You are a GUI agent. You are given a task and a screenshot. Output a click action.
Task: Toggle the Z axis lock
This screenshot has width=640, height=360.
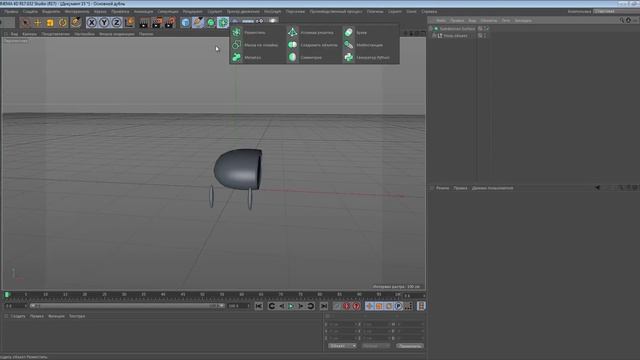point(117,22)
